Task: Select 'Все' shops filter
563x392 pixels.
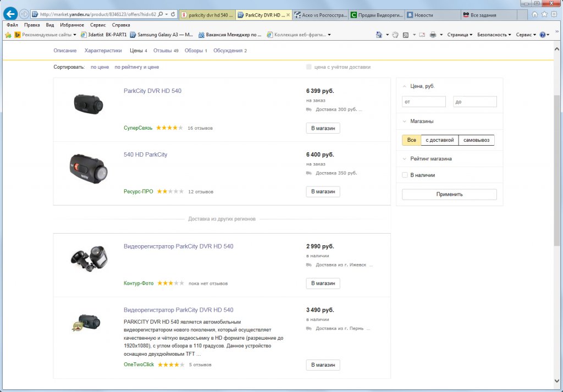Action: [x=411, y=140]
